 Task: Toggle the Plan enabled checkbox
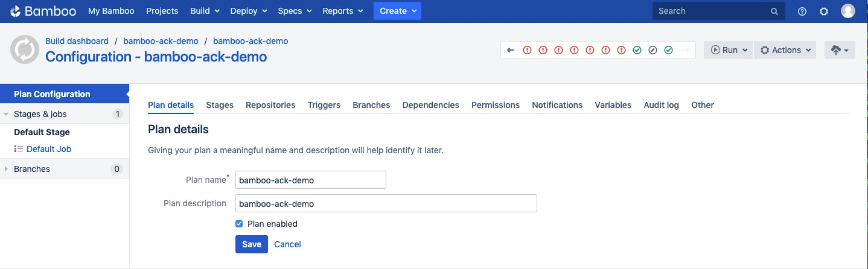point(239,224)
